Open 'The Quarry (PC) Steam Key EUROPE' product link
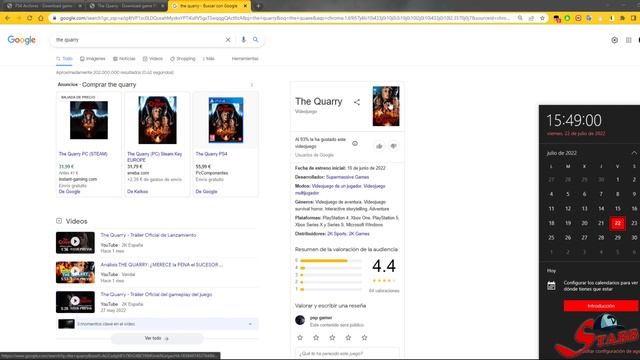 (155, 157)
